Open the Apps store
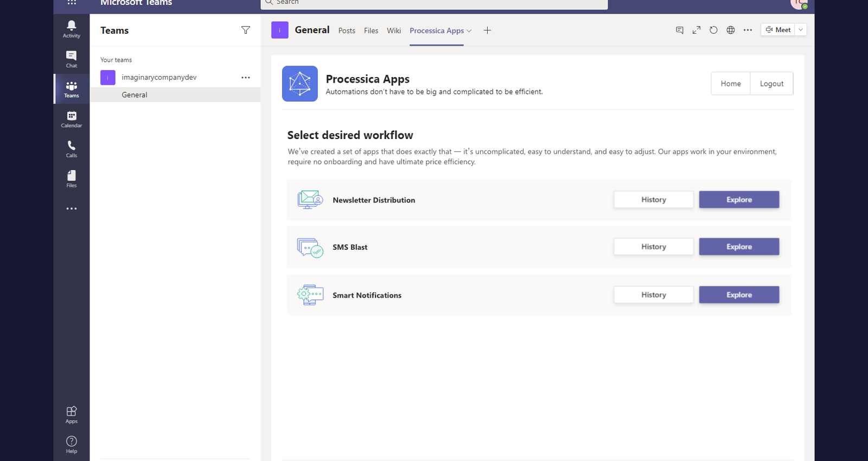The width and height of the screenshot is (868, 461). click(x=71, y=414)
